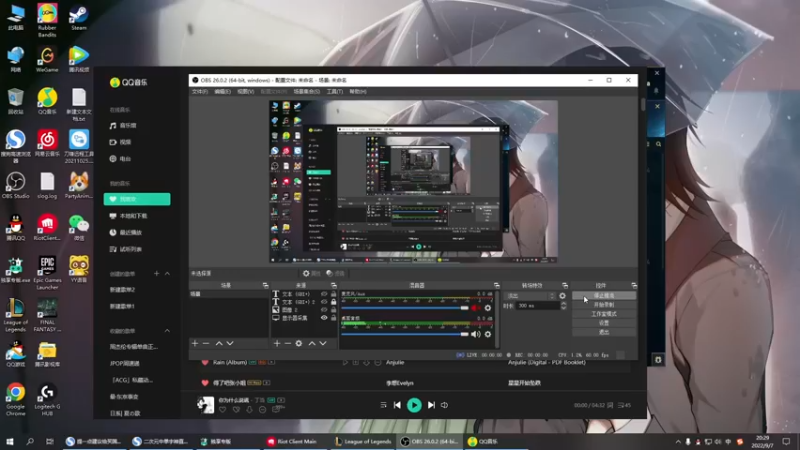Image resolution: width=800 pixels, height=450 pixels.
Task: Open the transition properties gear icon
Action: click(x=562, y=296)
